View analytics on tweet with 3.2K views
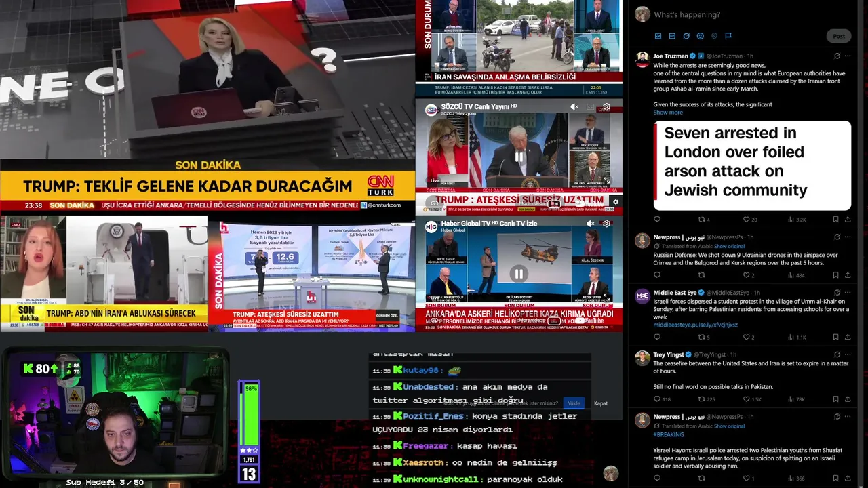The width and height of the screenshot is (868, 488). coord(797,220)
